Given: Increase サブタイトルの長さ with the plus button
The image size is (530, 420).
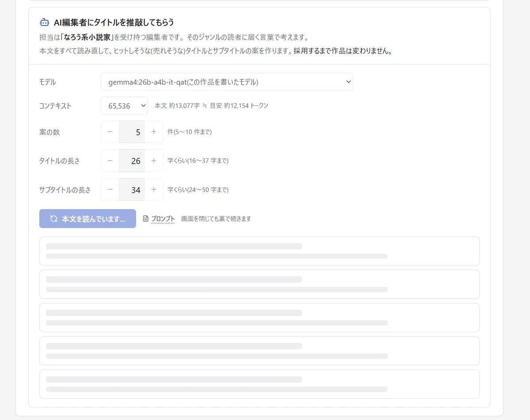Looking at the screenshot, I should click(x=154, y=190).
